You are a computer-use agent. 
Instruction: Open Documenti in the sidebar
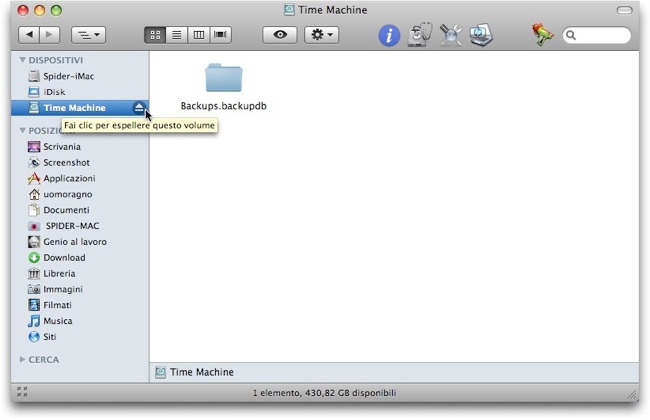click(80, 210)
